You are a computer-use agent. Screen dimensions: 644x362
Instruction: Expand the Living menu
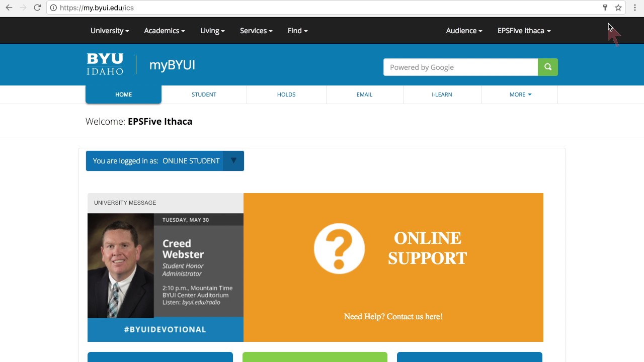212,31
